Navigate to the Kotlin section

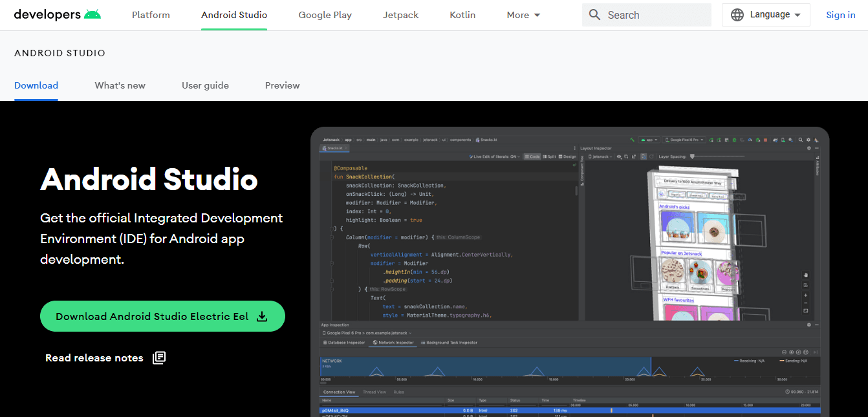tap(463, 15)
